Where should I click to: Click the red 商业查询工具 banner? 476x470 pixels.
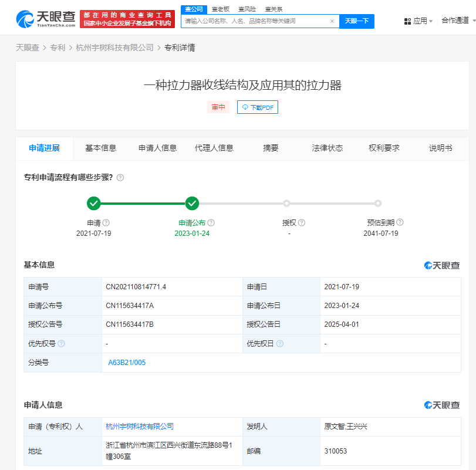pos(127,19)
